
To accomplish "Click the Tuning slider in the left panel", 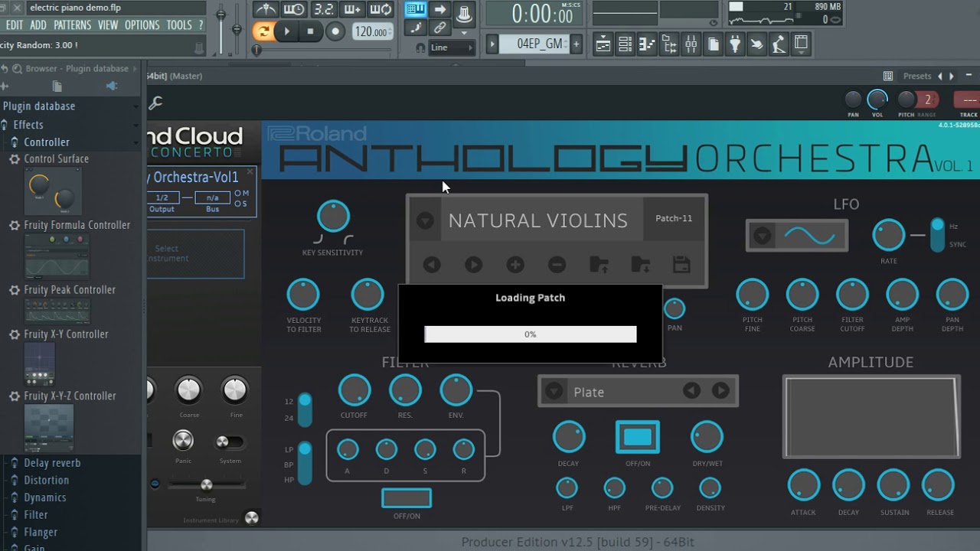I will tap(205, 484).
